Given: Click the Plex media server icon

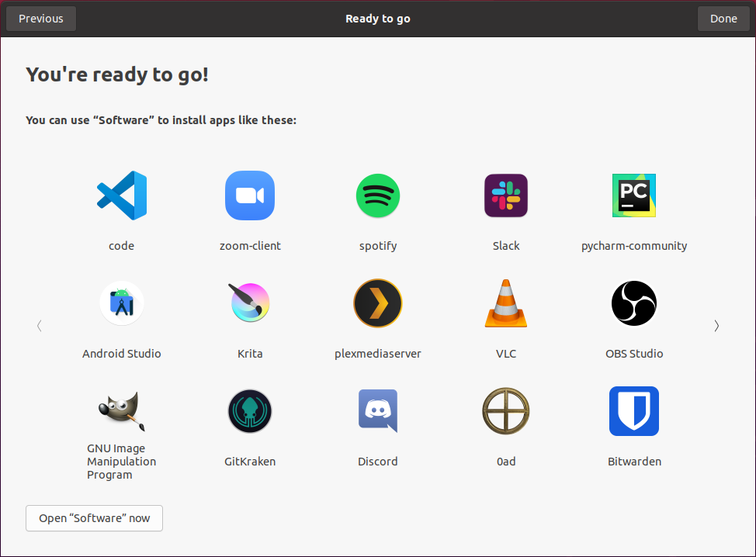Looking at the screenshot, I should pyautogui.click(x=378, y=303).
